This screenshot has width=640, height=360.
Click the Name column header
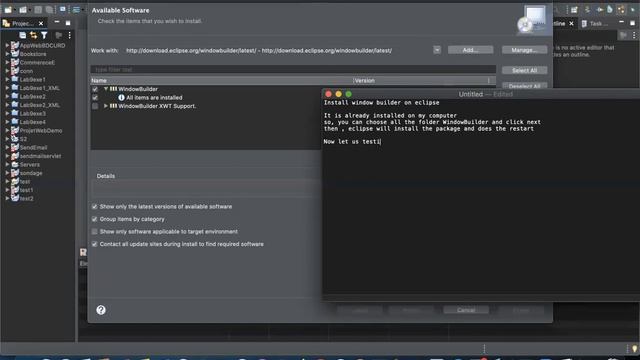[222, 80]
